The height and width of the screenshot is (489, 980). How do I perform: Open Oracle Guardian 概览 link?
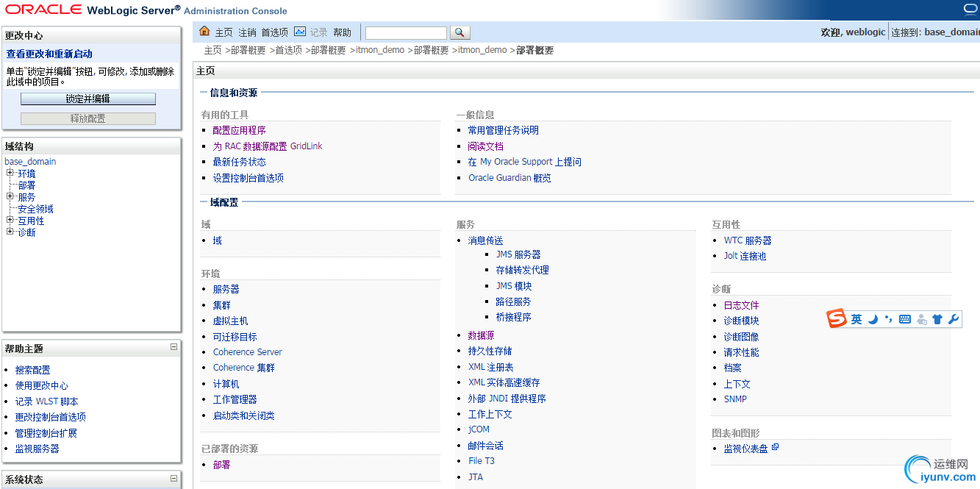pyautogui.click(x=509, y=178)
